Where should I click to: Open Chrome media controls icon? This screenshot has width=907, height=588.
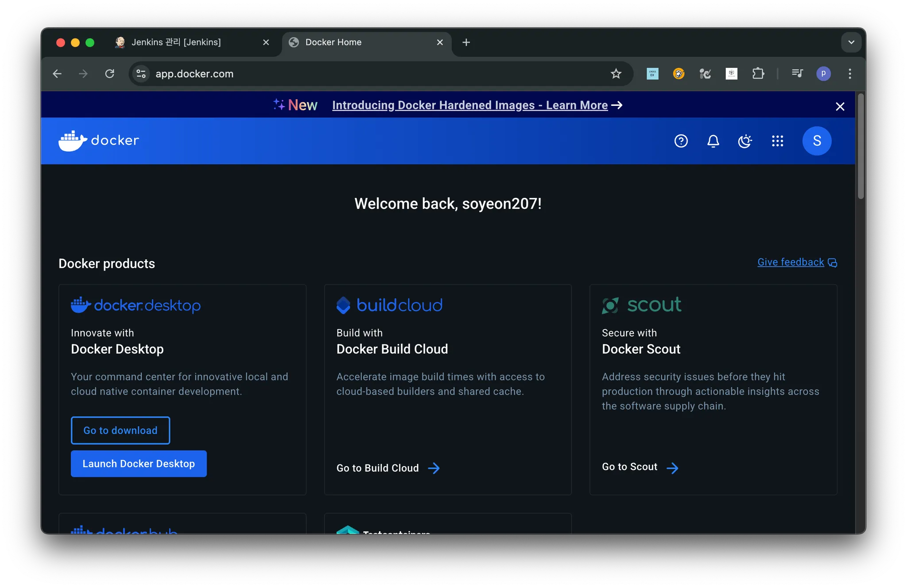point(797,73)
